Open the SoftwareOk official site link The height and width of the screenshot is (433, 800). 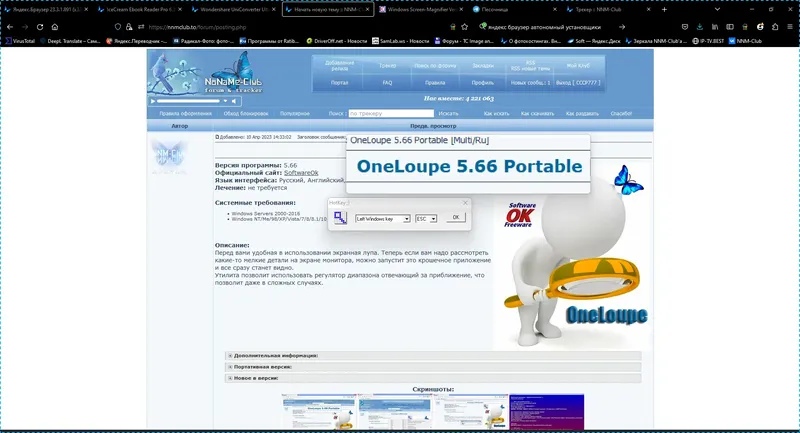301,173
